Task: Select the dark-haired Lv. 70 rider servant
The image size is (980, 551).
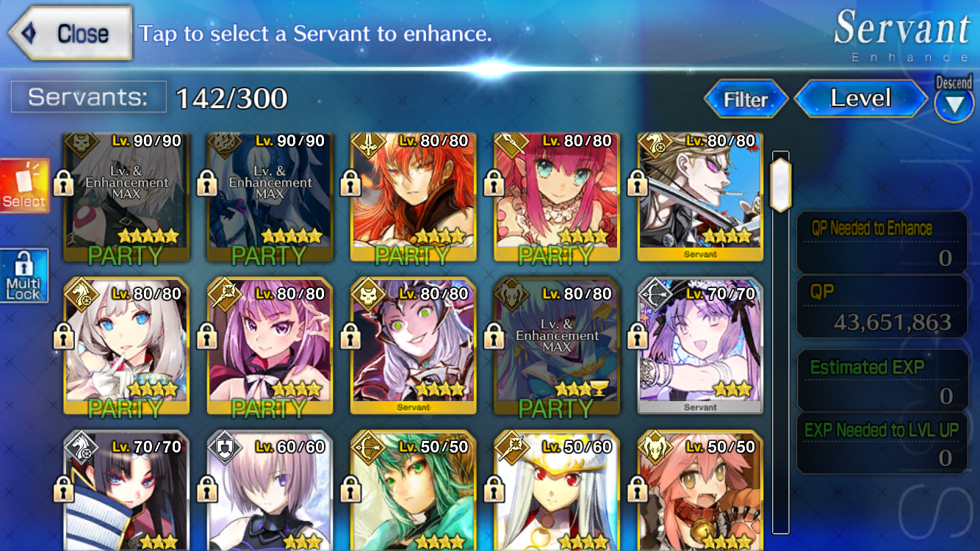Action: pyautogui.click(x=126, y=491)
